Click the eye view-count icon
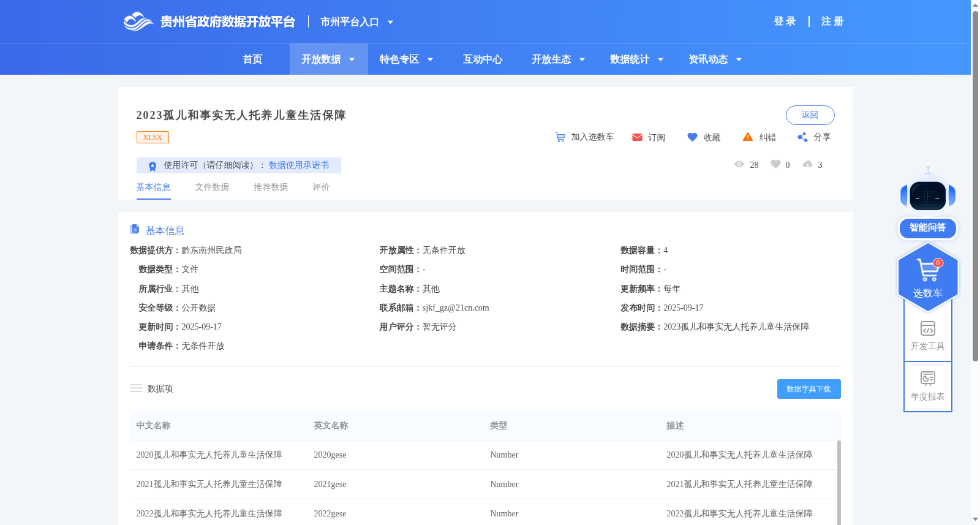Viewport: 980px width, 525px height. click(739, 164)
